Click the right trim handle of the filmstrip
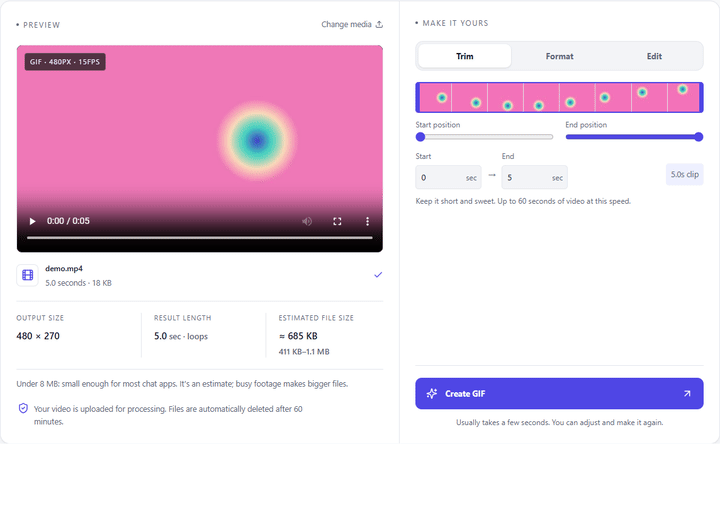The width and height of the screenshot is (720, 520). pos(701,97)
